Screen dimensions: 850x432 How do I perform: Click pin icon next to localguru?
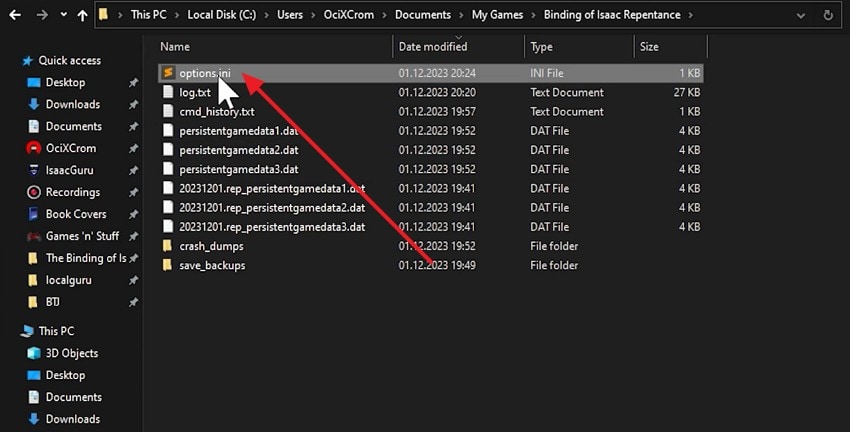pyautogui.click(x=133, y=280)
